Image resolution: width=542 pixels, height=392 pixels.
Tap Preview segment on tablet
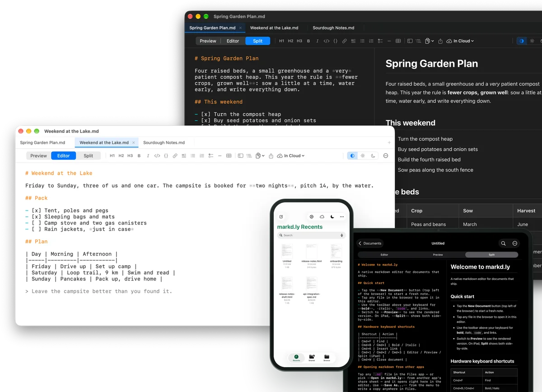tap(438, 255)
